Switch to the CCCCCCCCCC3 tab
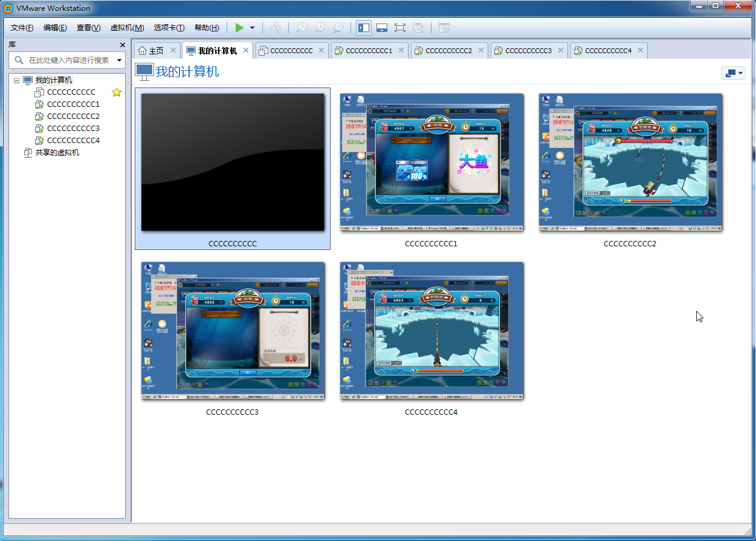The width and height of the screenshot is (756, 541). coord(528,51)
